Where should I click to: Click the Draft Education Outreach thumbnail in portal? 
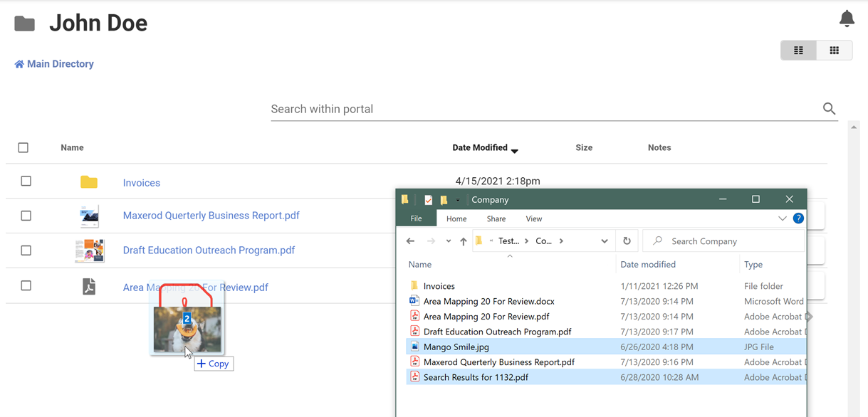[90, 250]
